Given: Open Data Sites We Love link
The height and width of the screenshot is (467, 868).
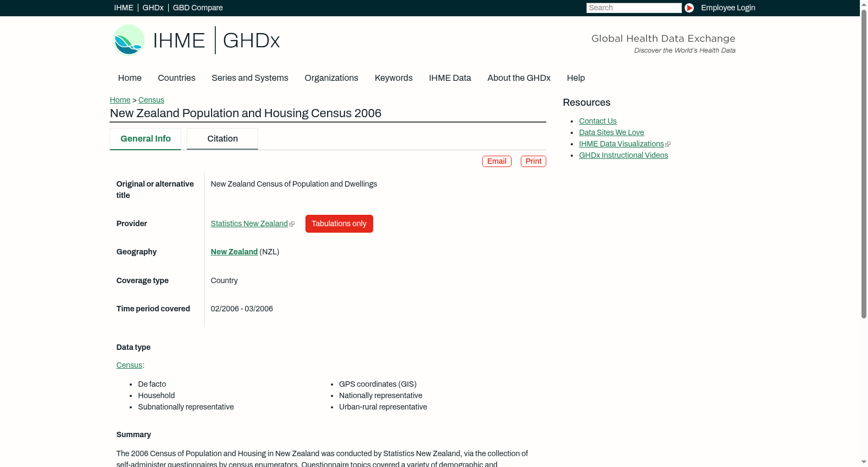Looking at the screenshot, I should 611,132.
